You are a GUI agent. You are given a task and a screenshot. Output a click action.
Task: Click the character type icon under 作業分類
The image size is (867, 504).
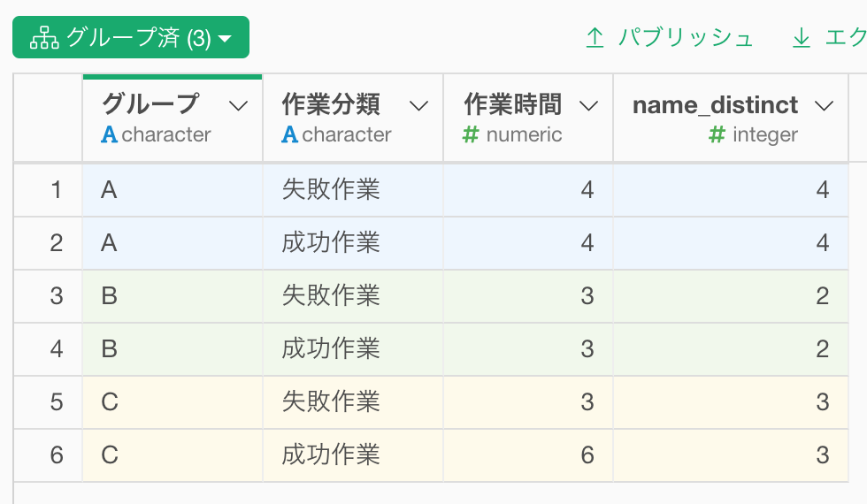pyautogui.click(x=289, y=134)
